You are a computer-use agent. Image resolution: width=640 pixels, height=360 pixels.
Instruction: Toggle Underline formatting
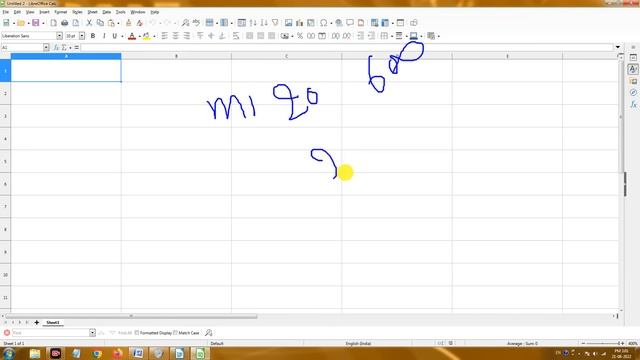tap(115, 36)
